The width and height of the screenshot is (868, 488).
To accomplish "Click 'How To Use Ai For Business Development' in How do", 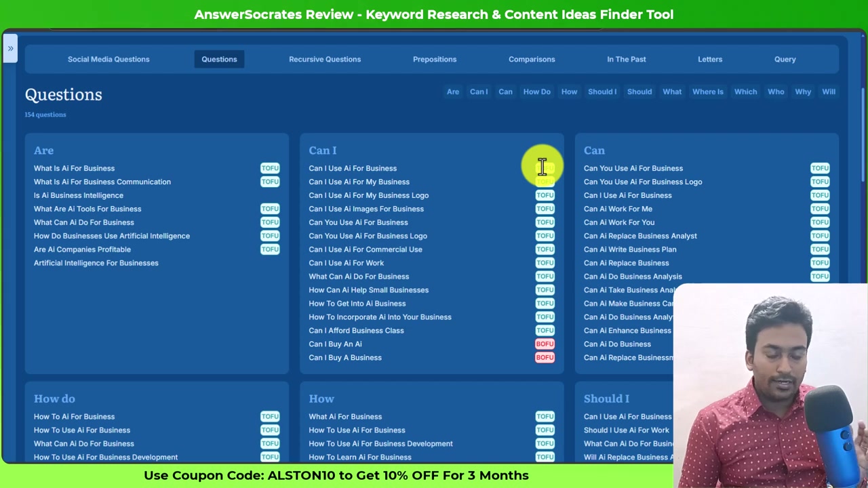I will [106, 457].
